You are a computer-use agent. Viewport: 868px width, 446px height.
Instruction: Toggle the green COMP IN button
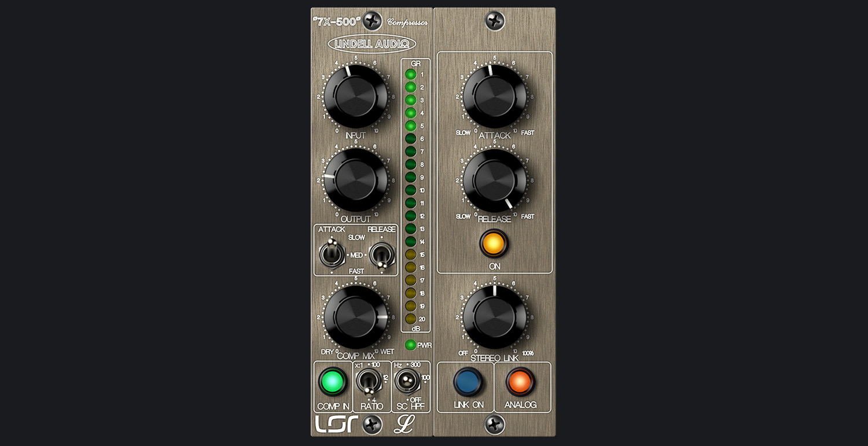tap(332, 381)
